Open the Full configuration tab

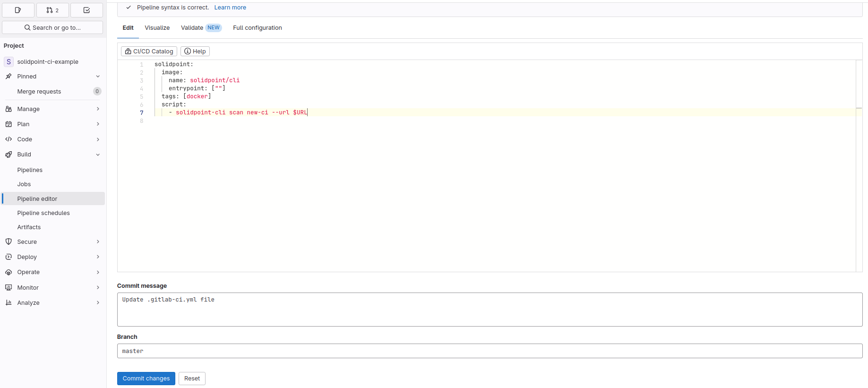coord(257,28)
